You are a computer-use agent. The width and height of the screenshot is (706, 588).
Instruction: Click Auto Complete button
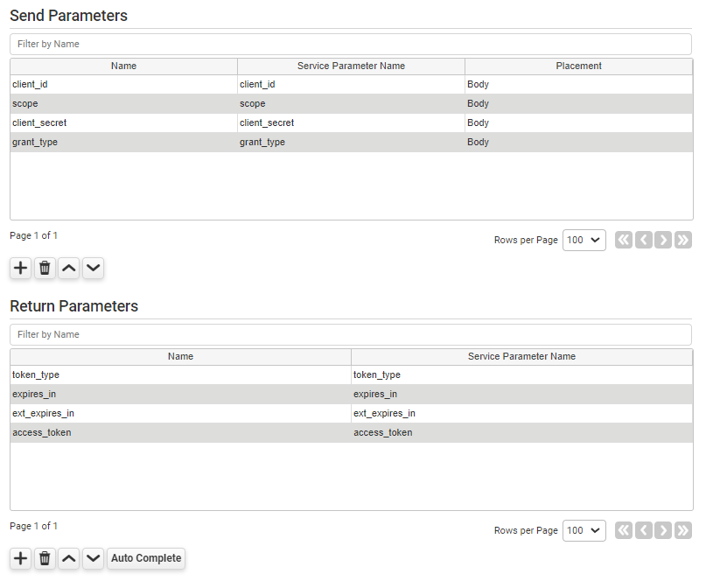click(x=146, y=558)
